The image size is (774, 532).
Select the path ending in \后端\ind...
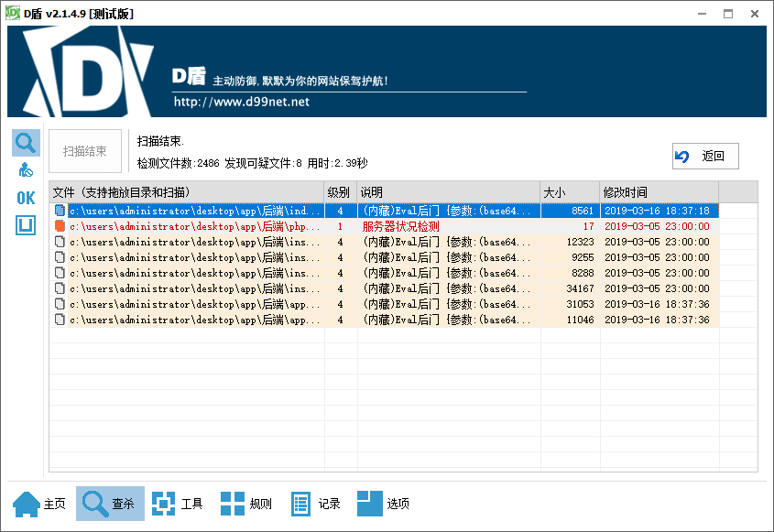(x=195, y=211)
